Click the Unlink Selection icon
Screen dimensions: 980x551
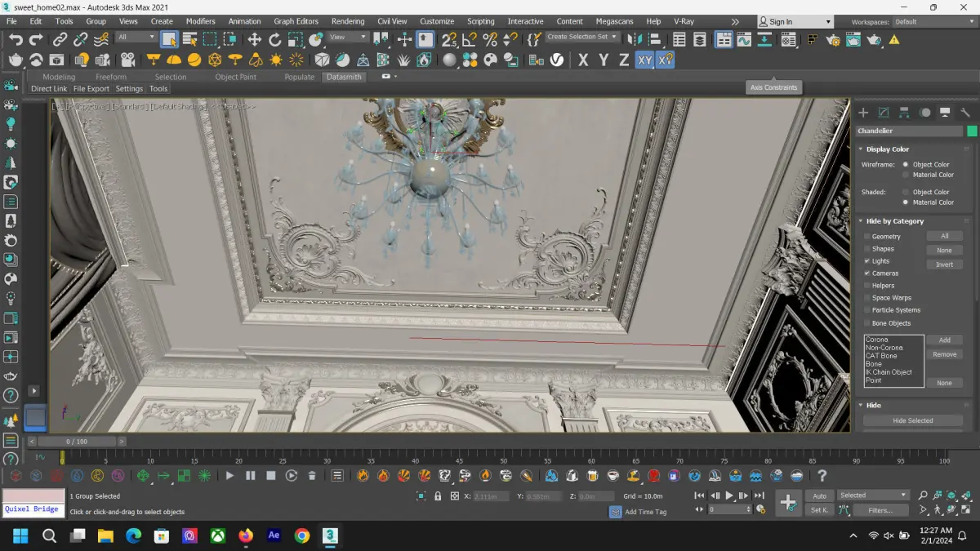coord(80,38)
